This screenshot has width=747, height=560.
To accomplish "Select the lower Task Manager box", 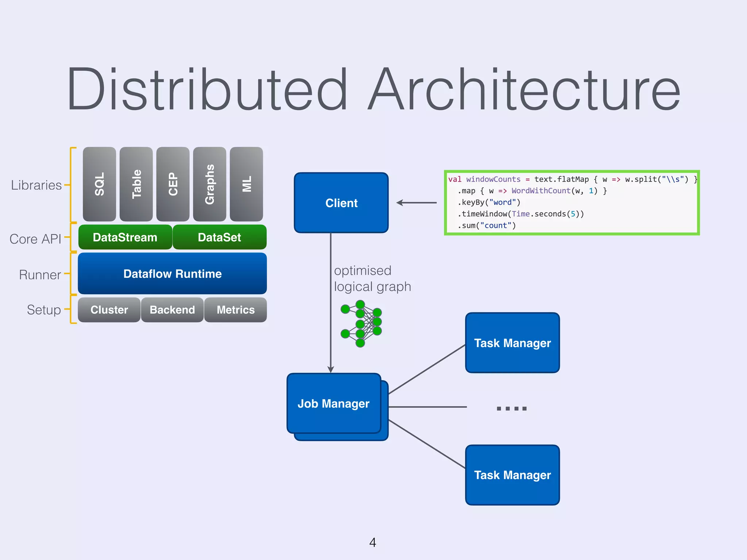I will click(512, 475).
